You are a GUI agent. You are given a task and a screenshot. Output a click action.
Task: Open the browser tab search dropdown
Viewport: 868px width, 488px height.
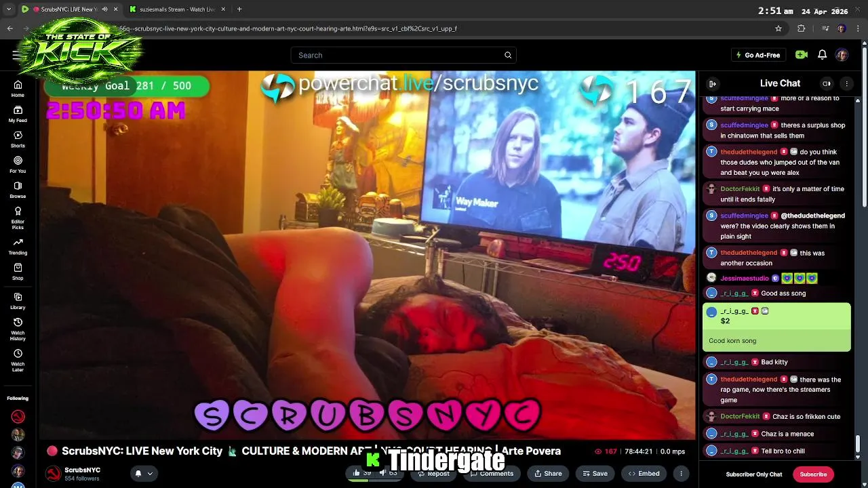(9, 9)
